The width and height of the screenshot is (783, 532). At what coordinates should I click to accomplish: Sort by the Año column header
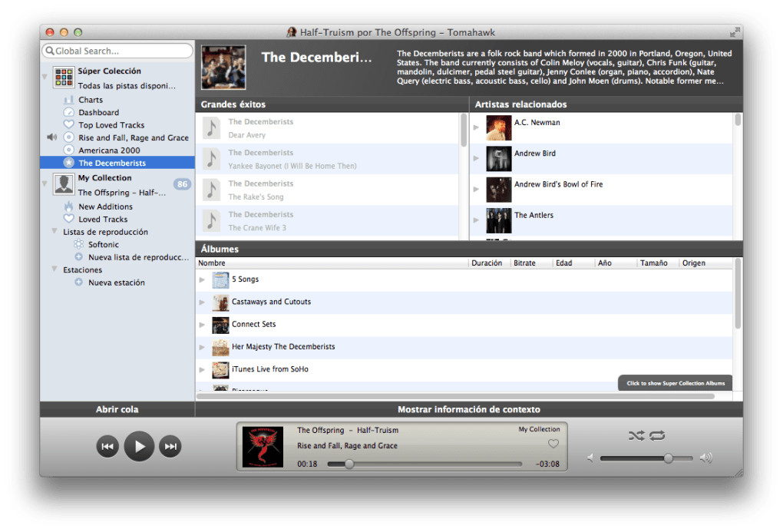click(616, 263)
